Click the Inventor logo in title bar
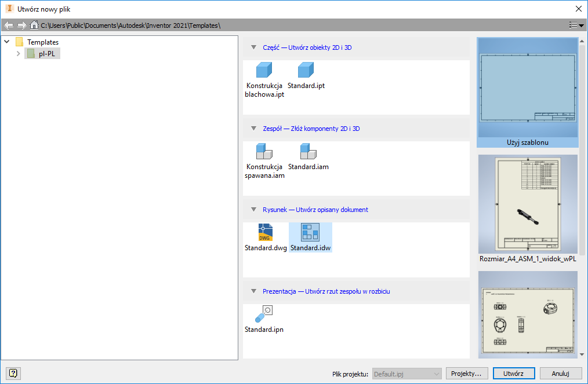Screen dimensions: 588x384 pos(9,9)
